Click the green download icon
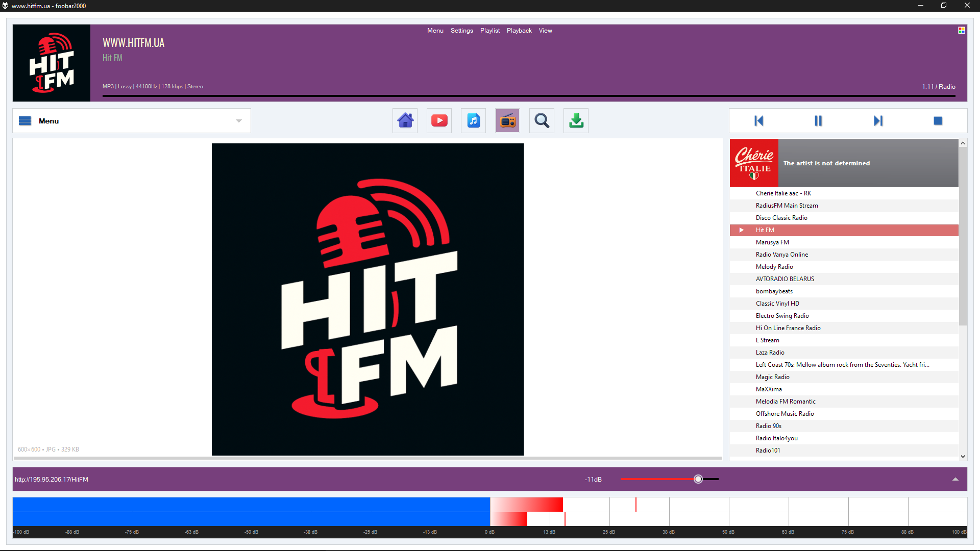980x551 pixels. point(576,121)
